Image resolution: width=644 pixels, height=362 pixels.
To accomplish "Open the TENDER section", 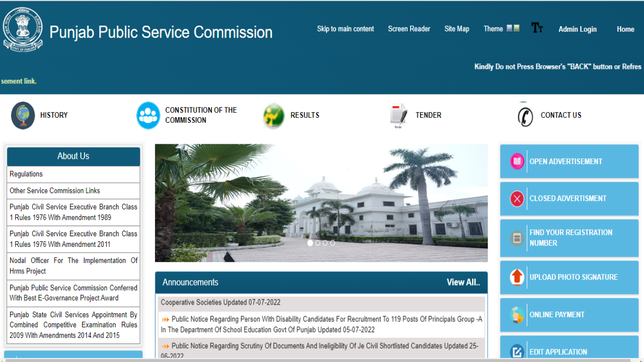I will click(428, 115).
